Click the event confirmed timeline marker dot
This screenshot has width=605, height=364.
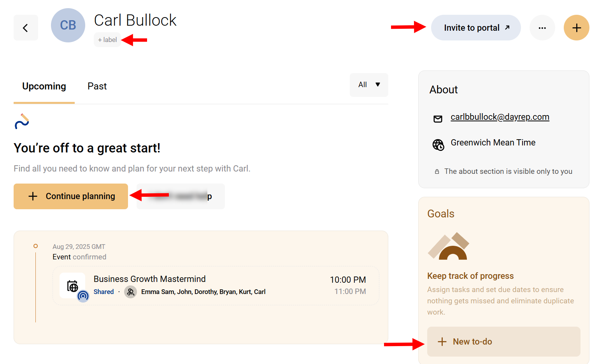coord(35,246)
